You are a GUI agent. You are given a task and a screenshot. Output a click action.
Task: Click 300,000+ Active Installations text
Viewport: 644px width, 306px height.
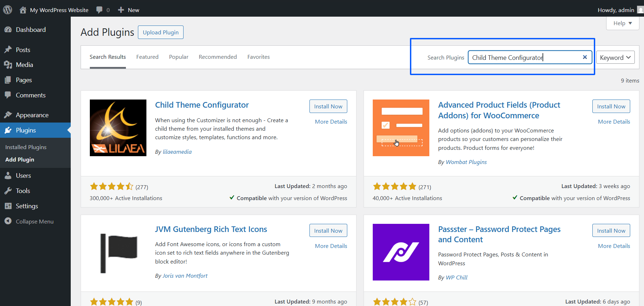126,198
